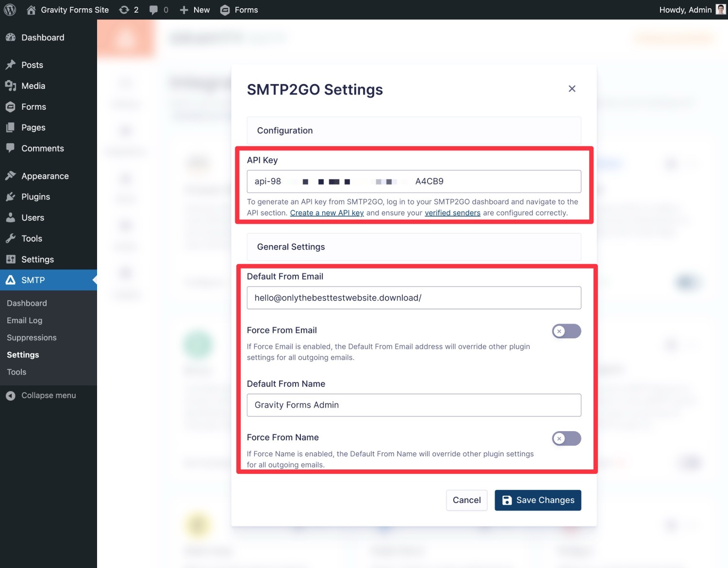This screenshot has width=728, height=568.
Task: Click New in the admin bar
Action: coord(195,10)
